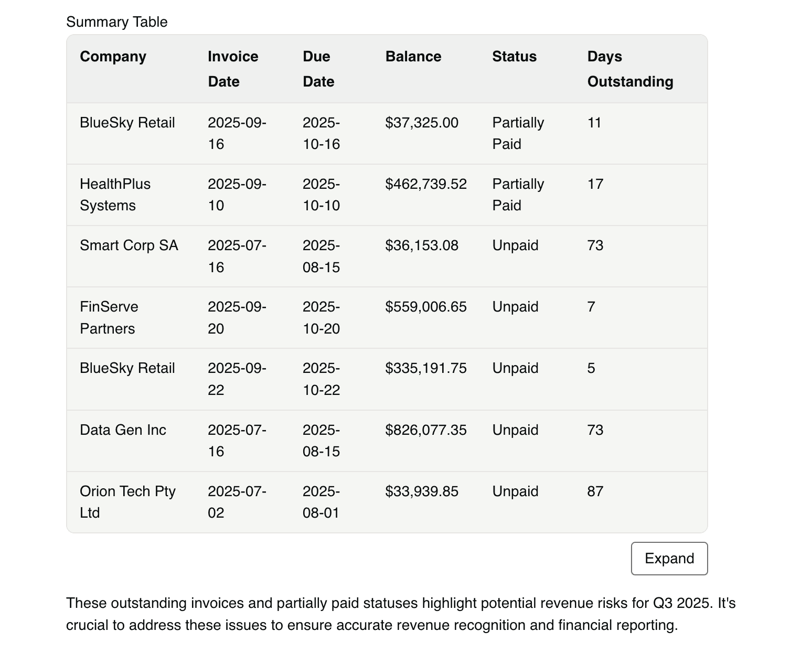
Task: Click the 2025-07-02 invoice date cell
Action: [x=237, y=502]
